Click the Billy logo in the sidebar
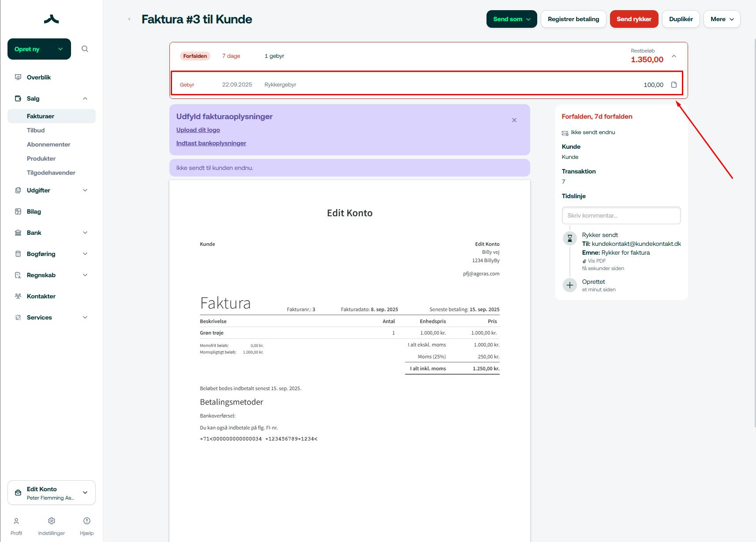This screenshot has height=542, width=756. point(51,19)
